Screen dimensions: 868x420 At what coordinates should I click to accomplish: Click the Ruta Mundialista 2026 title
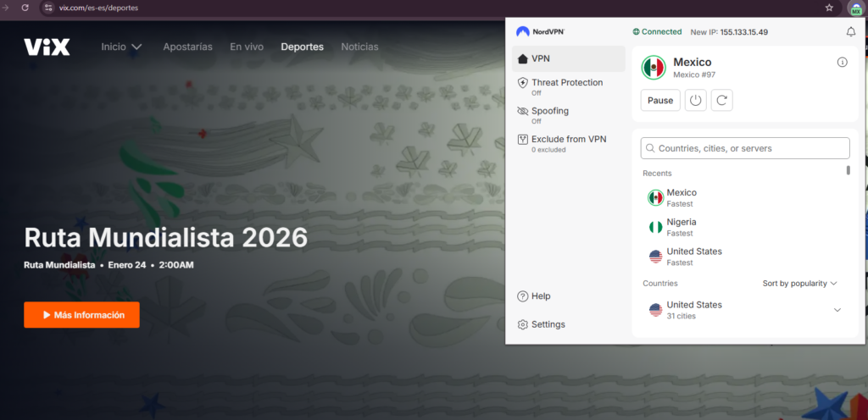pos(165,238)
